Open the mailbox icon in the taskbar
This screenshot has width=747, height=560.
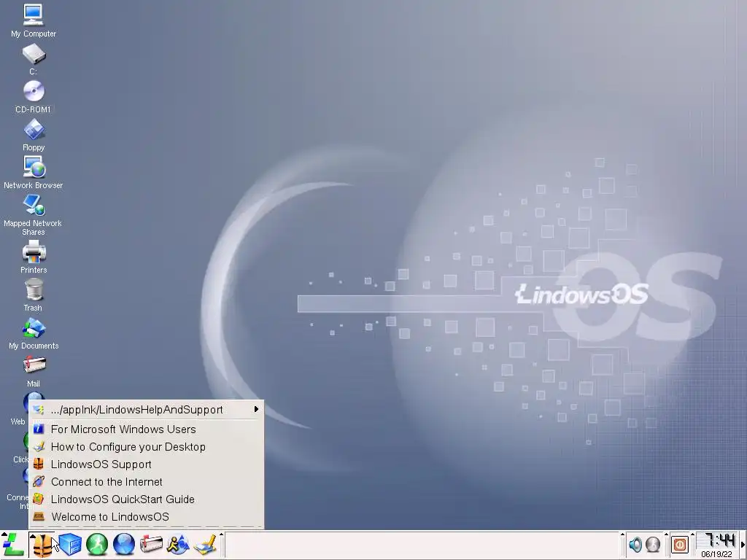[151, 545]
